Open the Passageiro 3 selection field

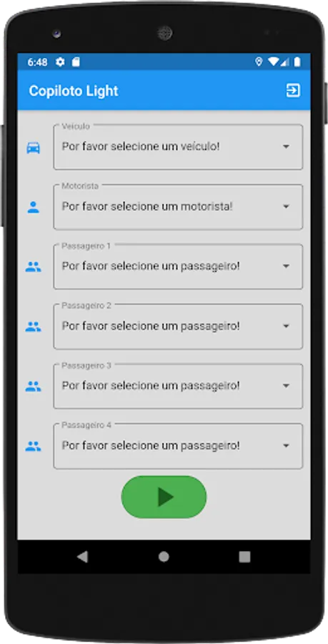[x=178, y=386]
